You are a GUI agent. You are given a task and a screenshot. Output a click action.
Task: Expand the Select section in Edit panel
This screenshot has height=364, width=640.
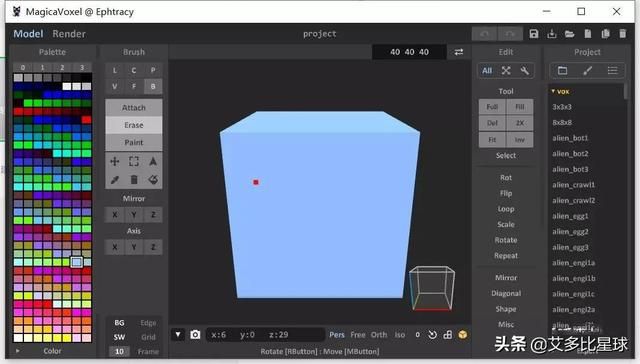click(506, 155)
